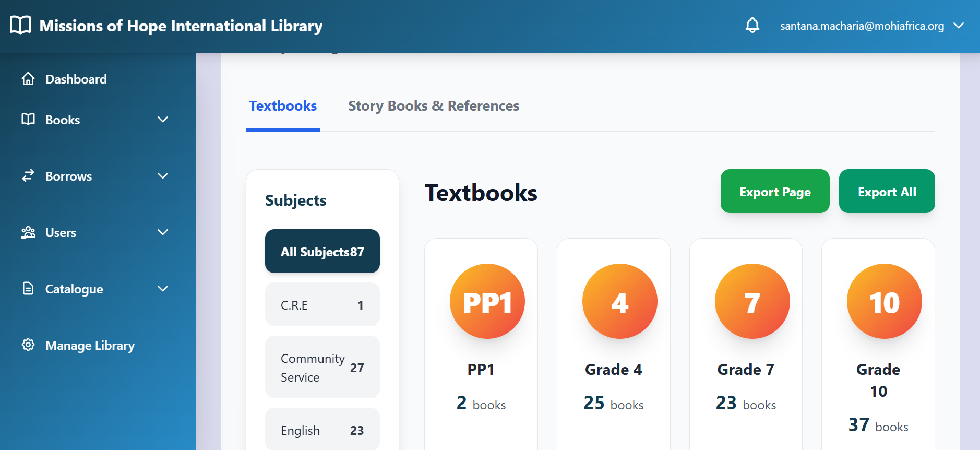Image resolution: width=980 pixels, height=450 pixels.
Task: Open Story Books & References tab
Action: [x=433, y=106]
